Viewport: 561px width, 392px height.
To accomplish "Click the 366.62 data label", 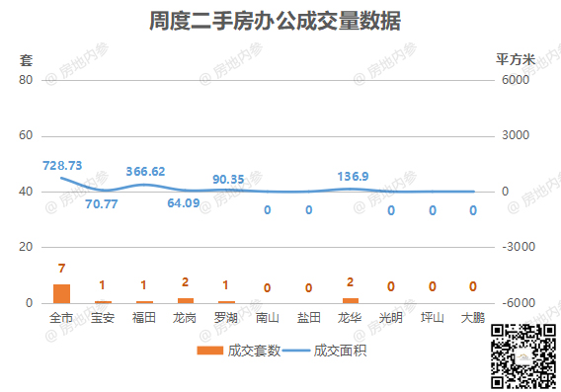I will (145, 172).
